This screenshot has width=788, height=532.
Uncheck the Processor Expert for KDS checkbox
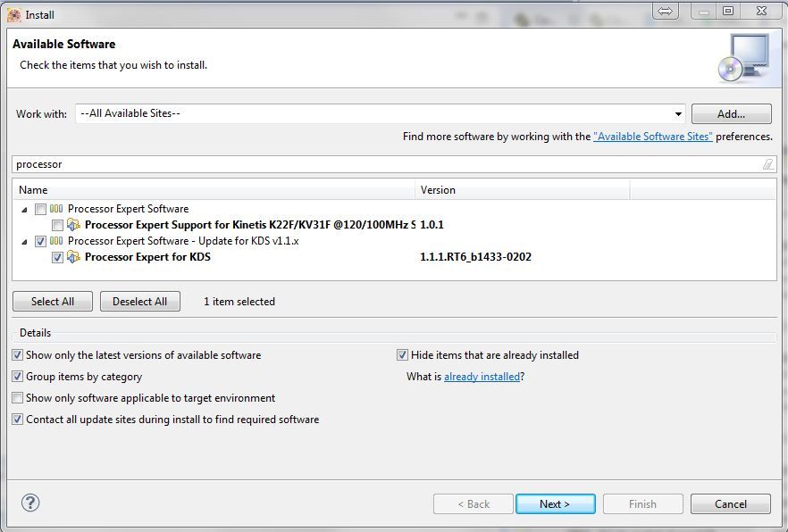[57, 257]
